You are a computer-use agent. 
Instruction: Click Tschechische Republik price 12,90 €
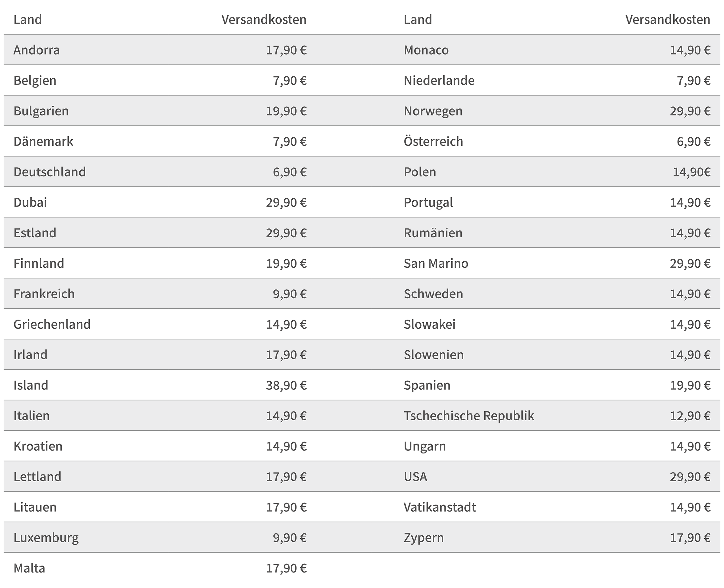click(x=690, y=416)
